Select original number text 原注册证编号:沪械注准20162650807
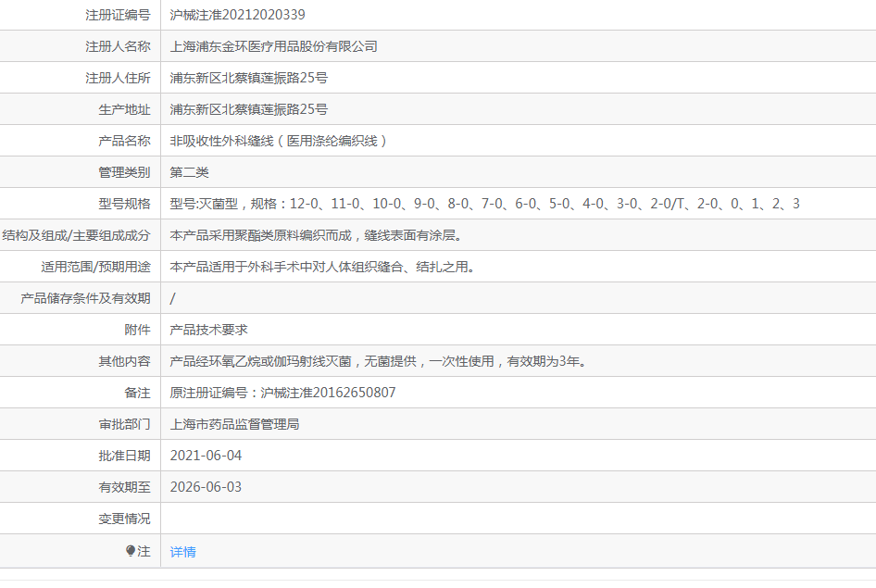The height and width of the screenshot is (588, 876). coord(282,394)
